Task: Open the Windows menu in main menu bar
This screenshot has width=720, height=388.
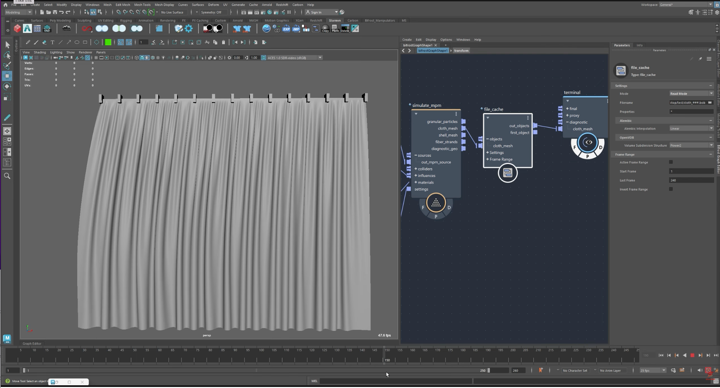Action: click(92, 5)
